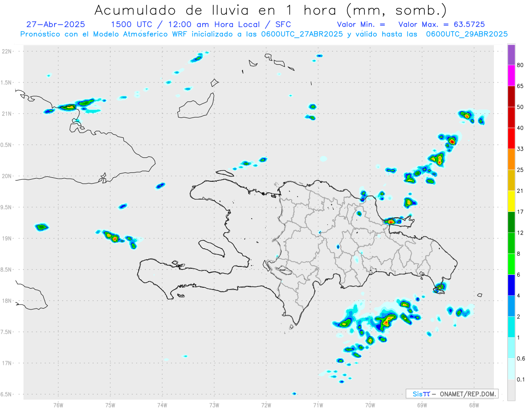The width and height of the screenshot is (532, 411).
Task: Click the 21N latitude label
Action: point(7,114)
